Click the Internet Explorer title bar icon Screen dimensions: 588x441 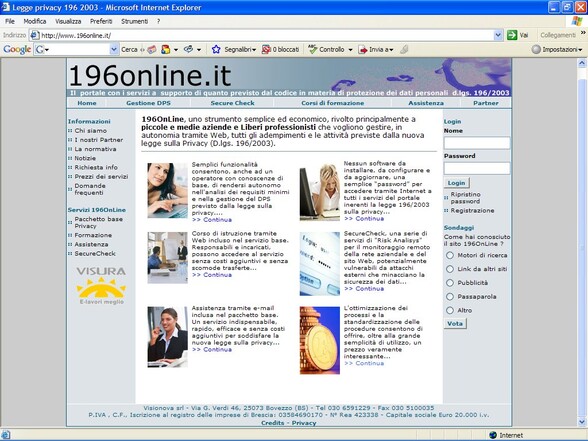click(x=6, y=7)
